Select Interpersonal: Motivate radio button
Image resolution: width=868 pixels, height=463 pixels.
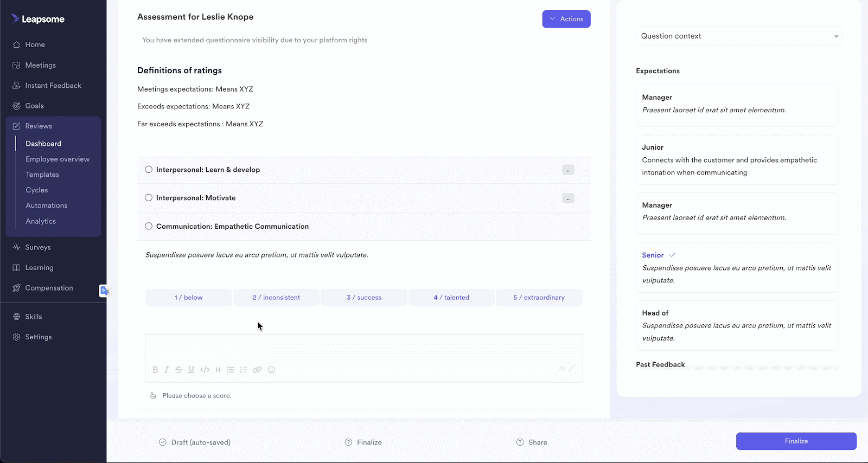pyautogui.click(x=149, y=198)
